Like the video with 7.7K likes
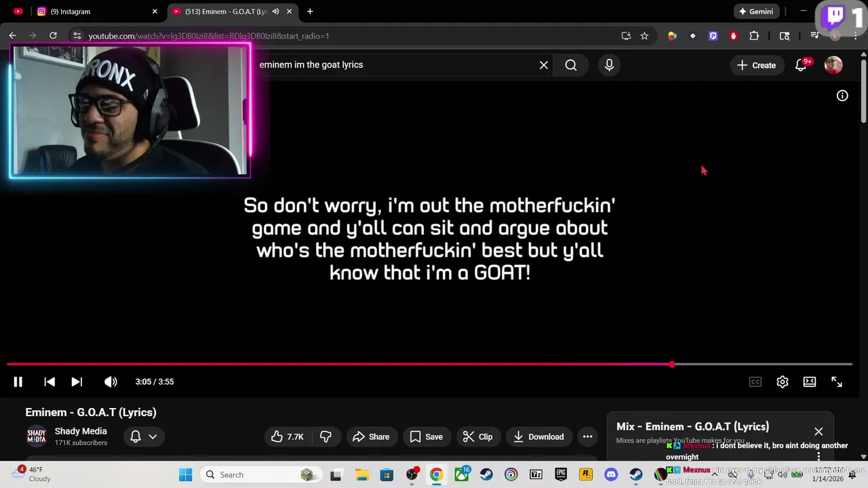 (x=287, y=436)
